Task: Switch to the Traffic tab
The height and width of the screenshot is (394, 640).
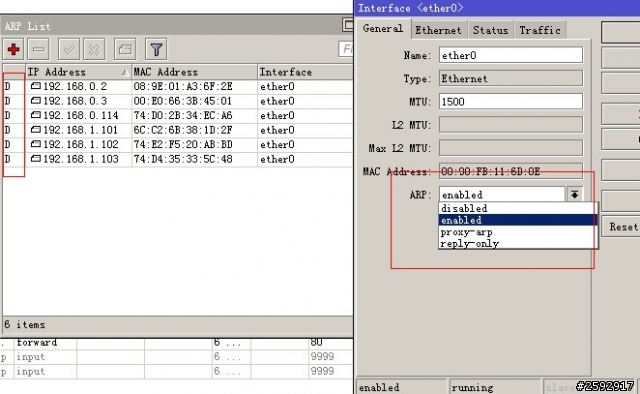Action: pyautogui.click(x=540, y=30)
